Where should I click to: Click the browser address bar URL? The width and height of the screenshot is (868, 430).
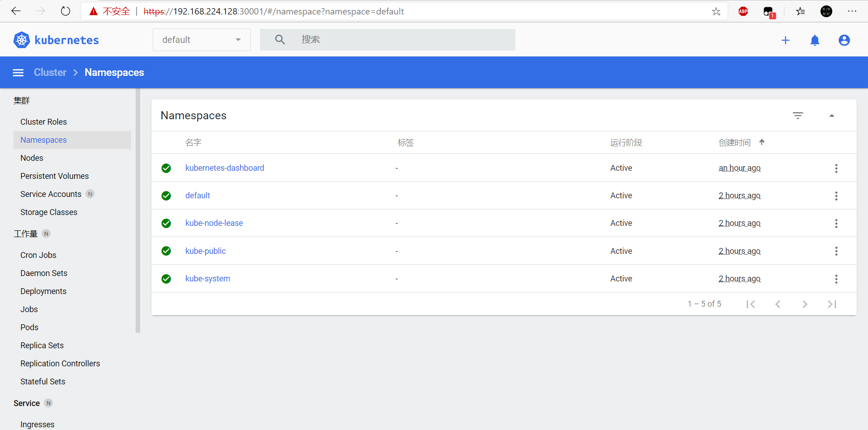coord(274,11)
